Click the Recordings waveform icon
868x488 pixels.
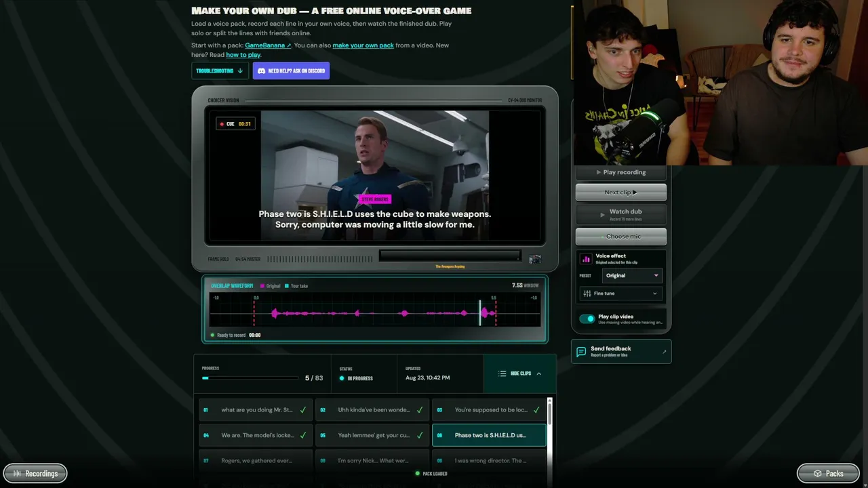[x=17, y=473]
